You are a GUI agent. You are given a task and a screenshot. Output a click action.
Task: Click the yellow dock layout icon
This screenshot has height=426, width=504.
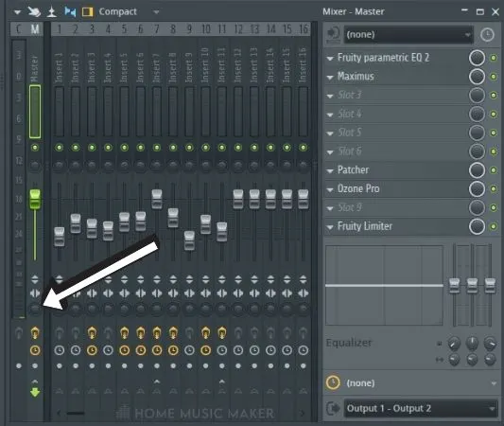pyautogui.click(x=87, y=12)
